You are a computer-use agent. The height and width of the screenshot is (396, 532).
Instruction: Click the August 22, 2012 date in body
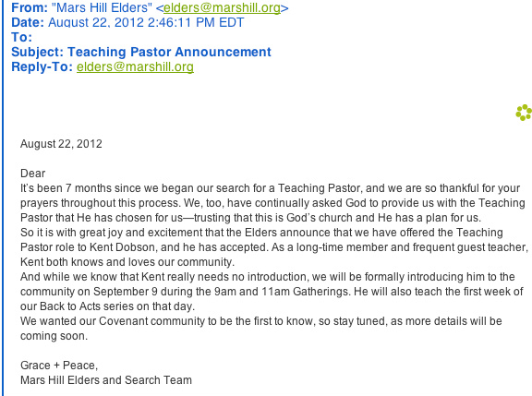point(61,144)
